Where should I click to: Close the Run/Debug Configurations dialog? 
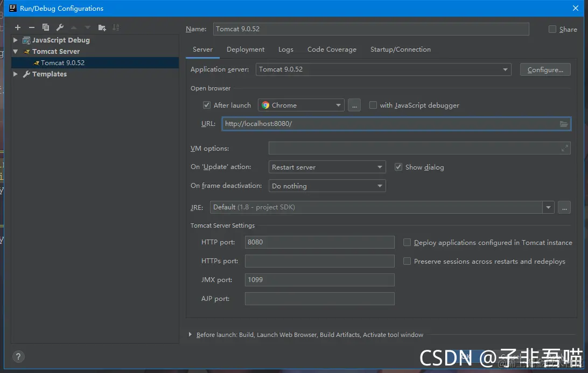point(576,8)
